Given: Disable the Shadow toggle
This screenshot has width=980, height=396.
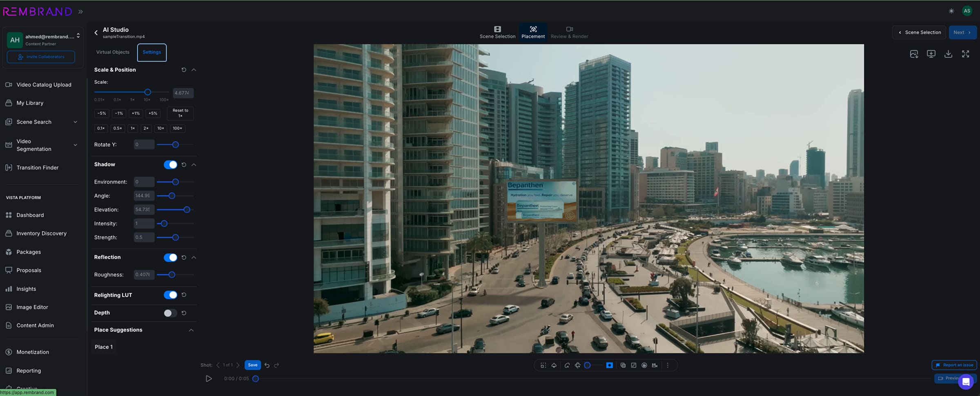Looking at the screenshot, I should [171, 164].
